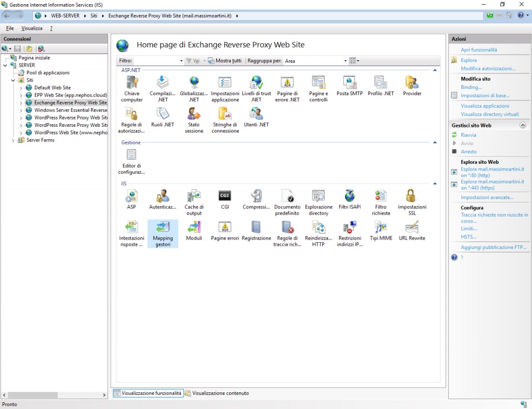Open Impostazioni avanzate... link
Screen dimensions: 532x409
[487, 197]
